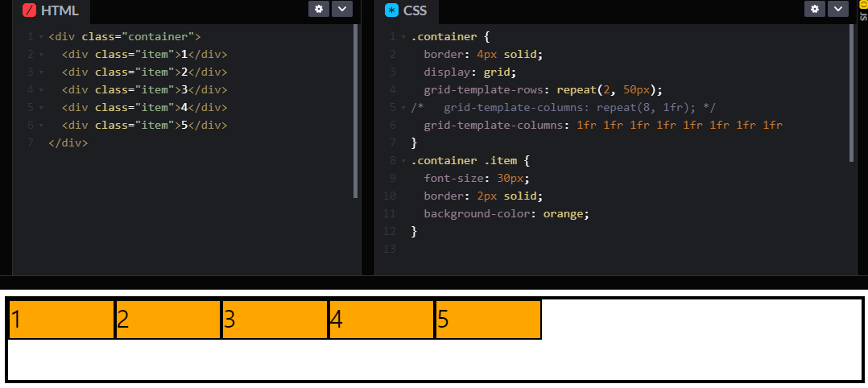Screen dimensions: 868x388
Task: Open CSS editor settings gear
Action: 814,9
